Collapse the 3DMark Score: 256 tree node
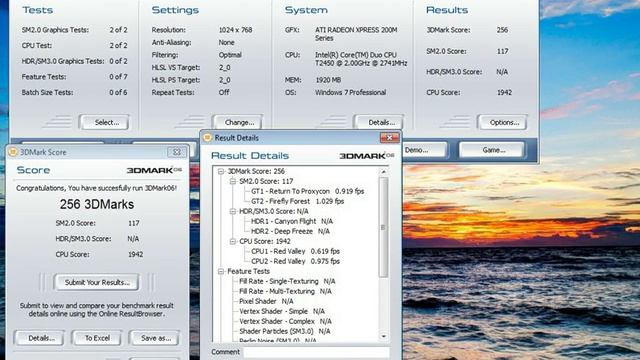The image size is (640, 360). (221, 171)
